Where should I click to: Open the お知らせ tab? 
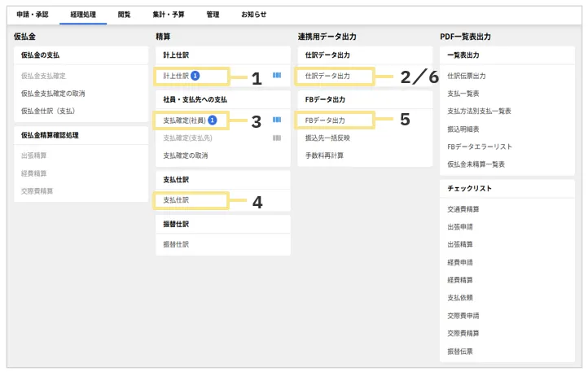[x=254, y=15]
